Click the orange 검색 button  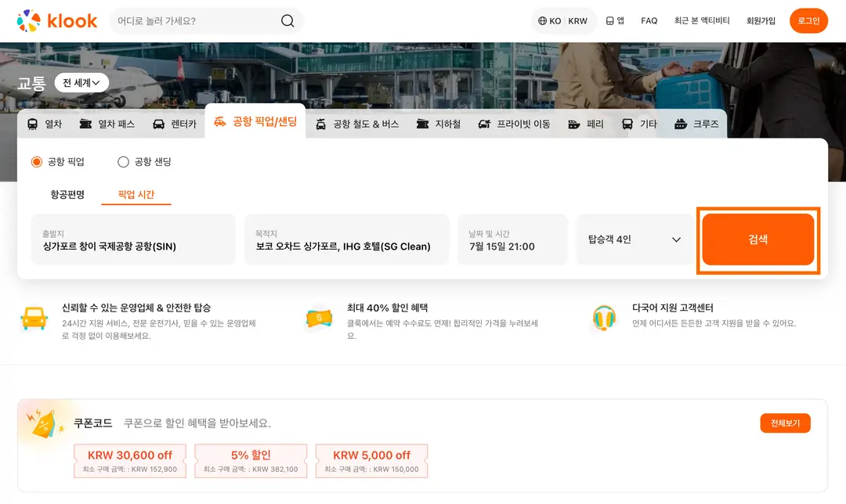coord(758,239)
